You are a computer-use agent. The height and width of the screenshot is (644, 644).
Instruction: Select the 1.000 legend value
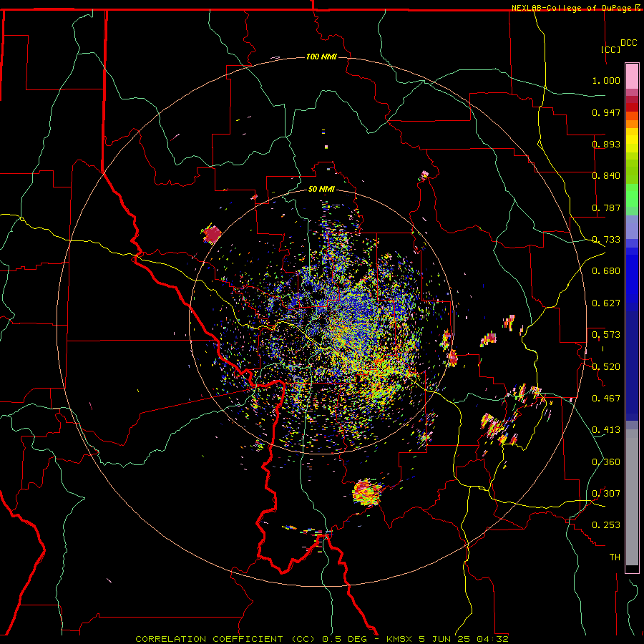pyautogui.click(x=606, y=80)
